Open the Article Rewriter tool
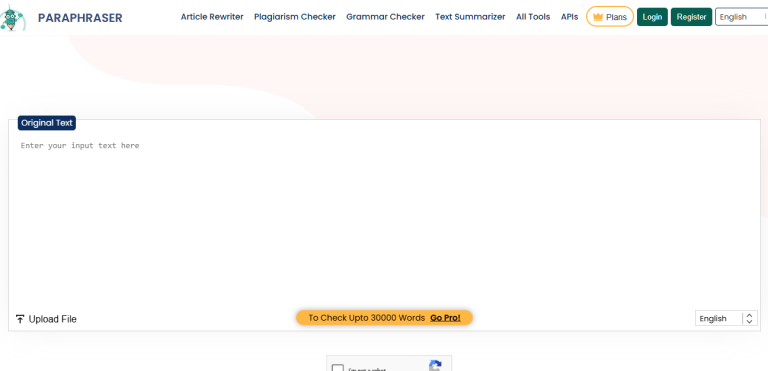Screen dimensions: 768x371 212,17
